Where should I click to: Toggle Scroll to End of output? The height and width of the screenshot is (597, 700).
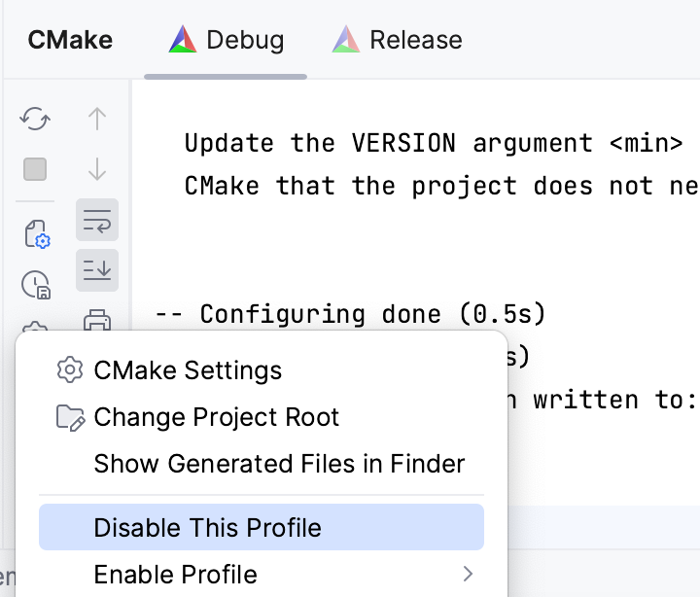pos(97,270)
